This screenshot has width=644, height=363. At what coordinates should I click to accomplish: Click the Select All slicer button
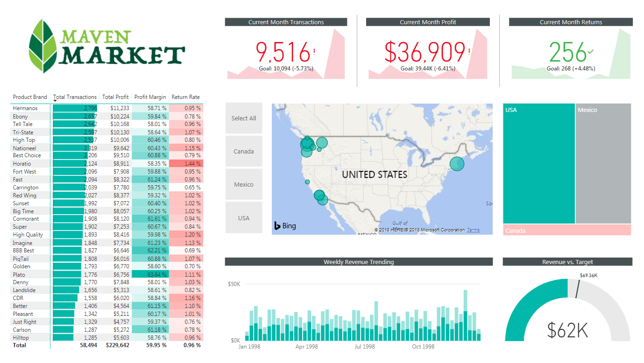pos(244,119)
